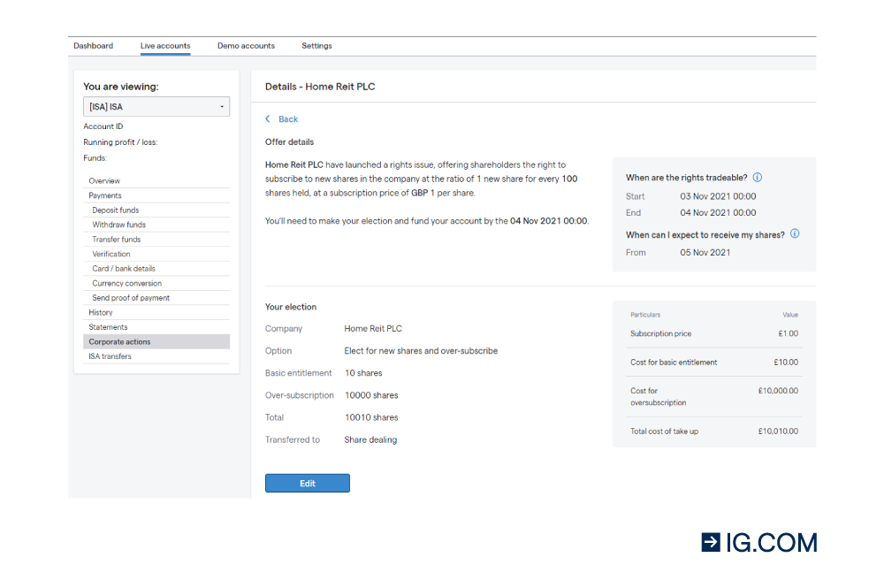The width and height of the screenshot is (884, 588).
Task: Click the '£10.00' basic entitlement cost
Action: click(x=786, y=363)
